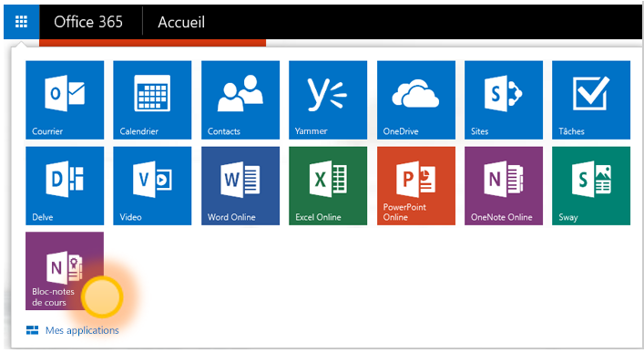Open the Delve tile

(x=65, y=186)
